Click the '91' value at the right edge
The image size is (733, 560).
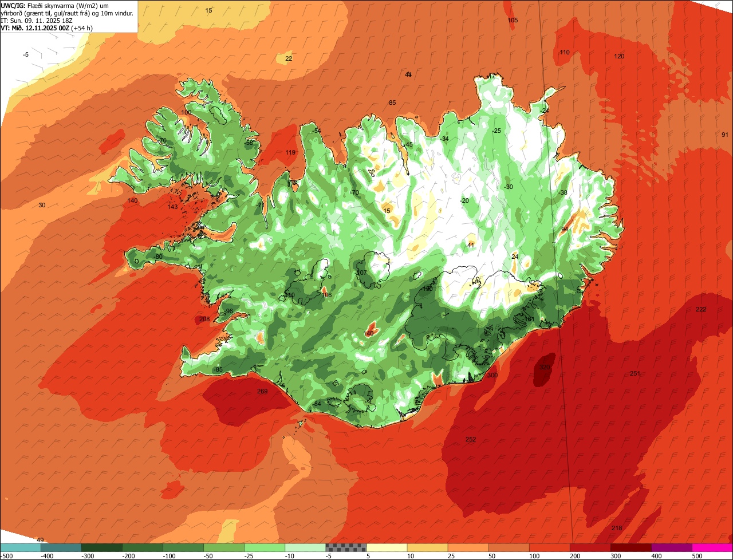725,135
